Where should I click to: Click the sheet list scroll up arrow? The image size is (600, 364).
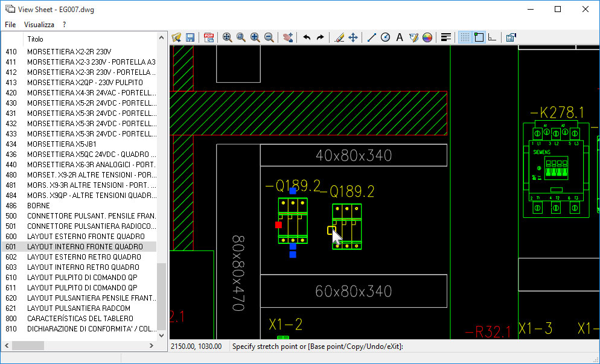pyautogui.click(x=162, y=37)
